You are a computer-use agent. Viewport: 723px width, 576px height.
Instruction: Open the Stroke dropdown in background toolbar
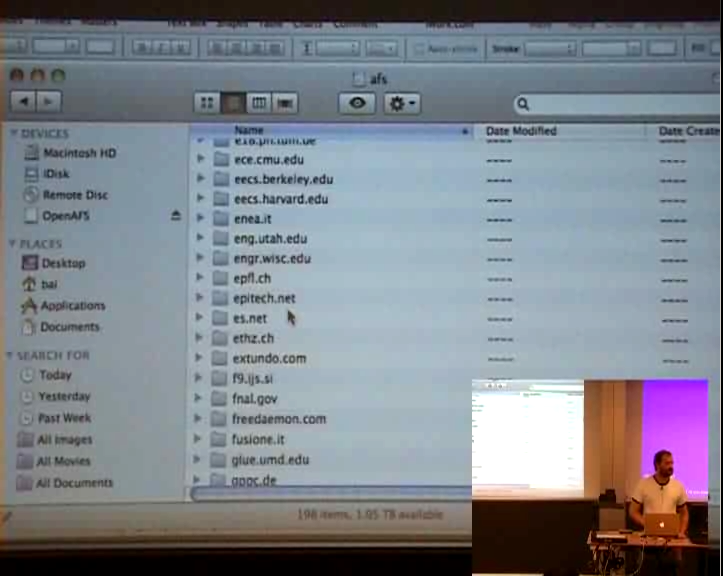click(x=550, y=48)
